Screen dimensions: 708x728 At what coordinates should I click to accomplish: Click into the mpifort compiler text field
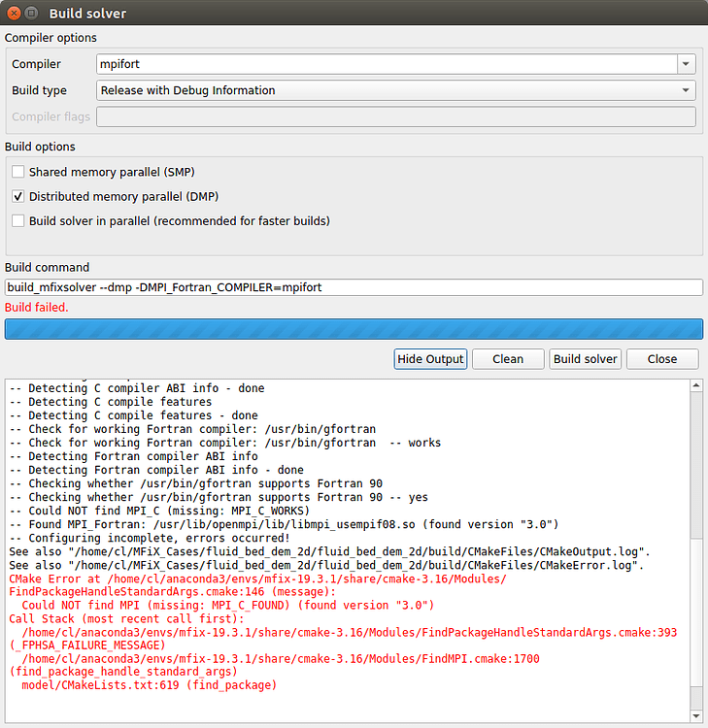[x=386, y=64]
